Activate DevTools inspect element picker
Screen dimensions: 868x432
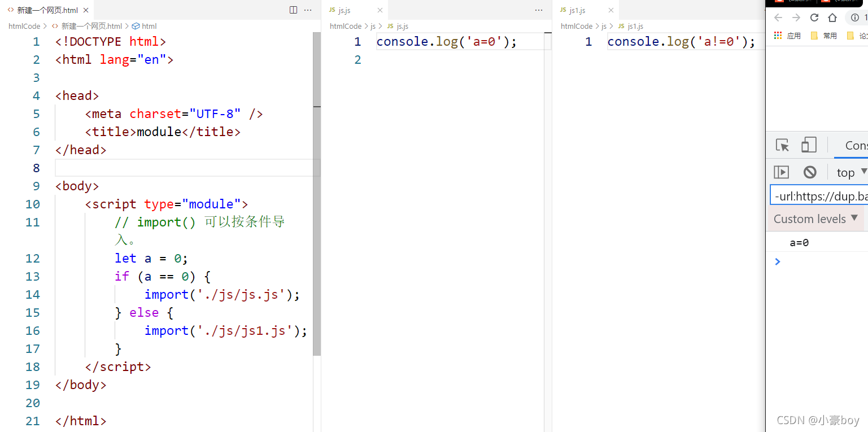tap(782, 145)
